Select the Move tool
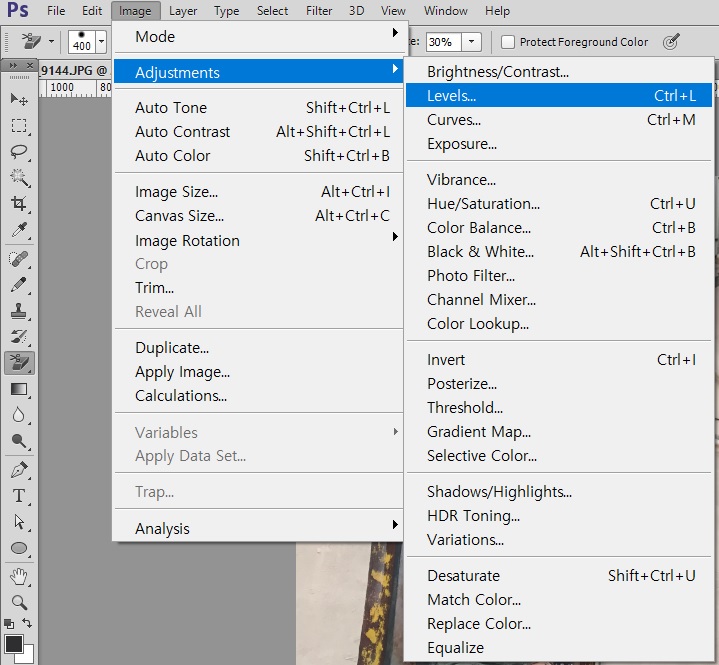Viewport: 719px width, 665px height. click(19, 100)
